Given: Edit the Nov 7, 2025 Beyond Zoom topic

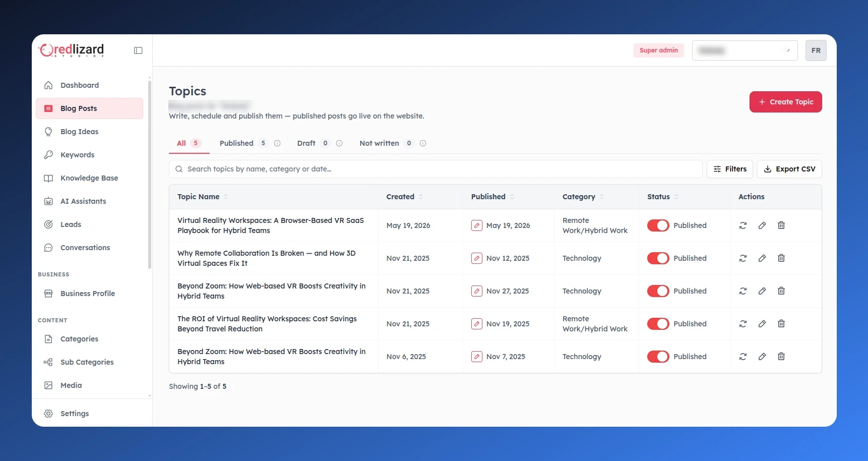Looking at the screenshot, I should [x=762, y=357].
